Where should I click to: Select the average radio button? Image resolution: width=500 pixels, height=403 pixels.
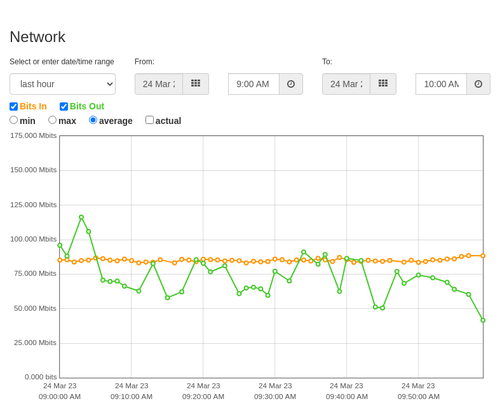pos(93,120)
